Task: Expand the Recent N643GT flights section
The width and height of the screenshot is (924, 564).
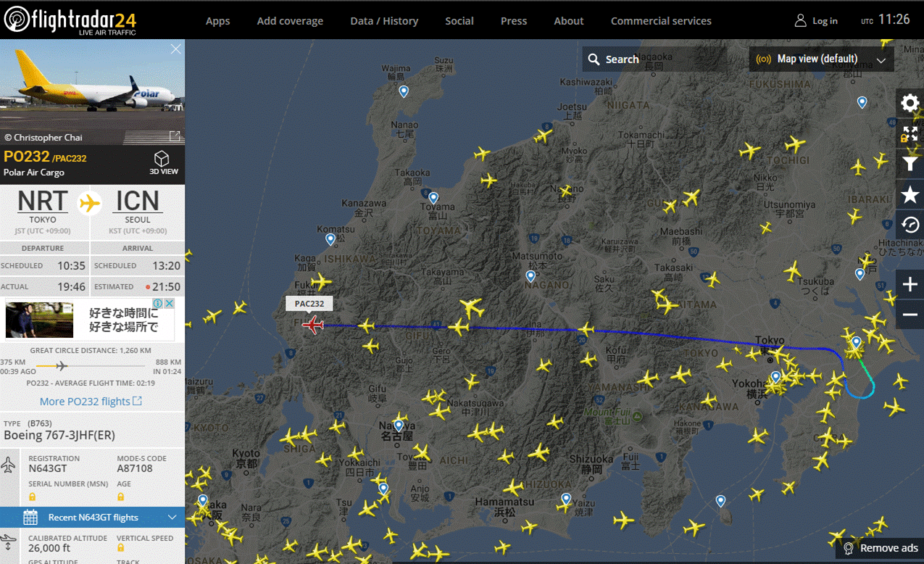Action: (x=92, y=517)
